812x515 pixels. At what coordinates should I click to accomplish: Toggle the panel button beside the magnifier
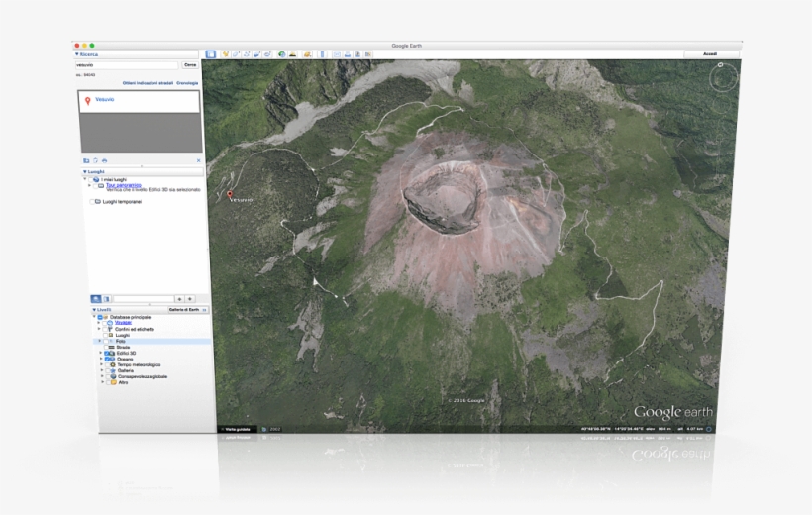(x=107, y=299)
